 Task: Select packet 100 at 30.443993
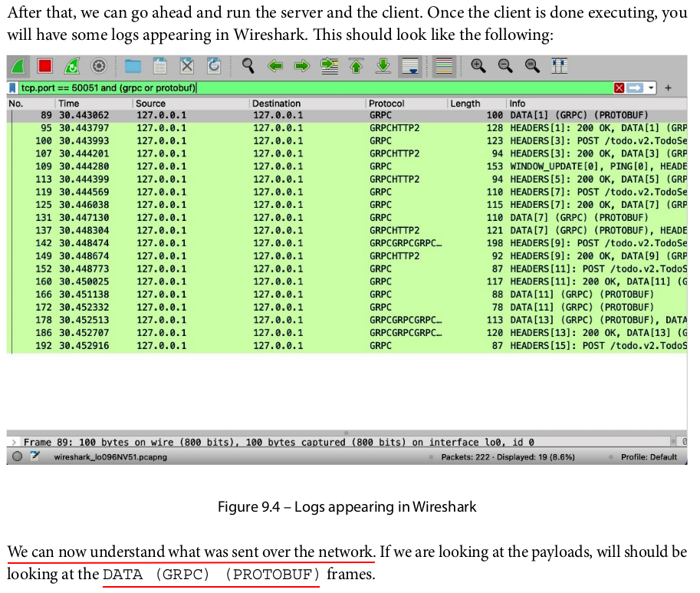347,141
